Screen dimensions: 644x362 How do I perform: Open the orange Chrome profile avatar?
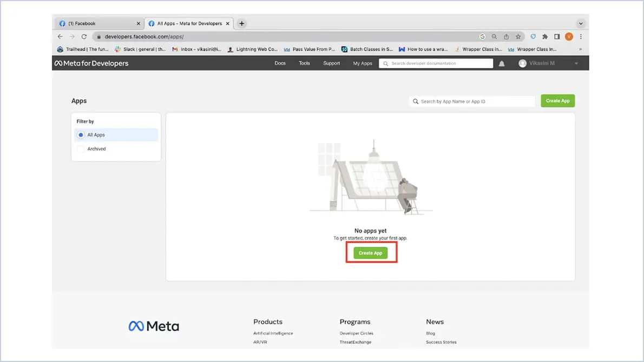(569, 37)
